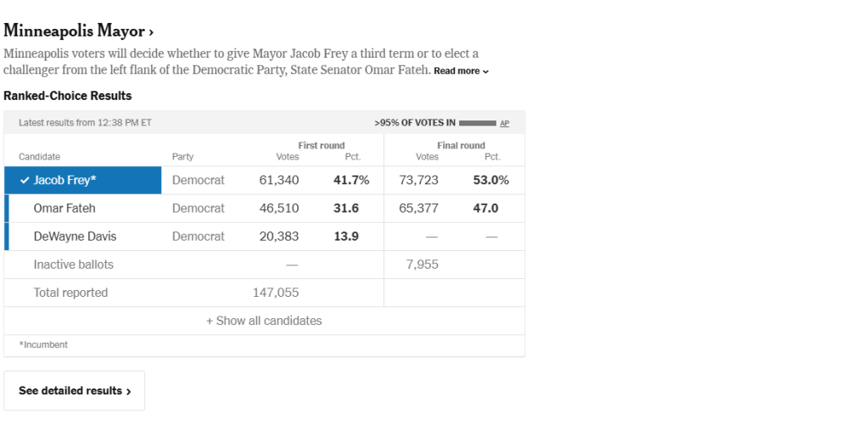
Task: Open the AP source link
Action: (504, 123)
